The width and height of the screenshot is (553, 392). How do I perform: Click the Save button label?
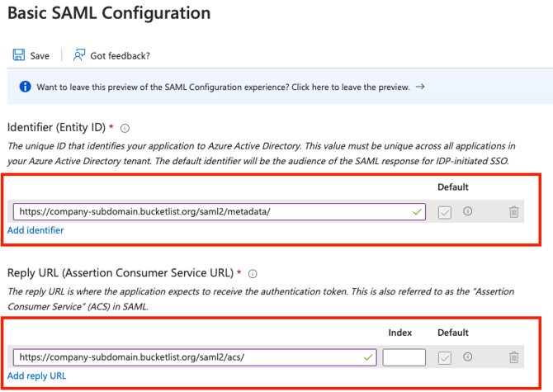40,56
